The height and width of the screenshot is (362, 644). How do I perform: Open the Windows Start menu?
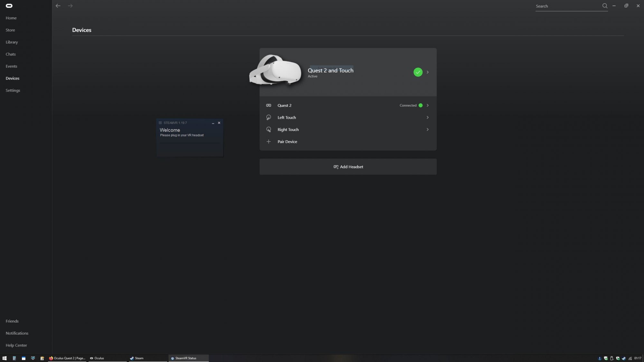click(x=5, y=358)
